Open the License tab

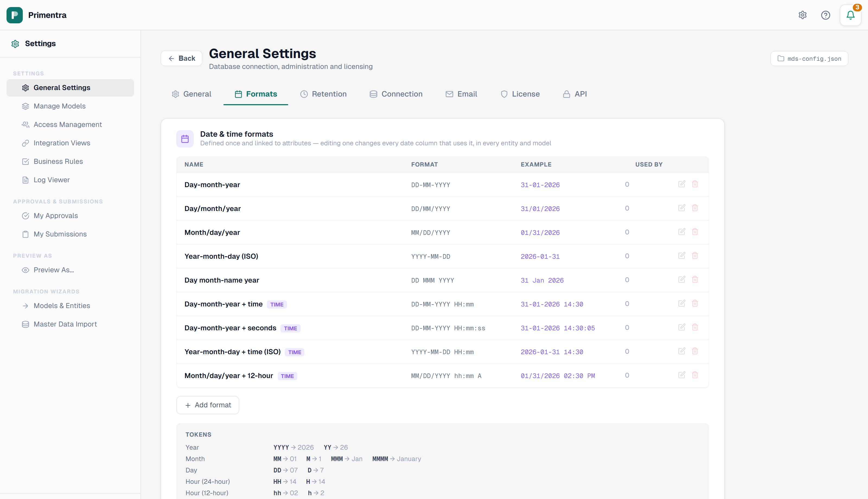point(520,94)
